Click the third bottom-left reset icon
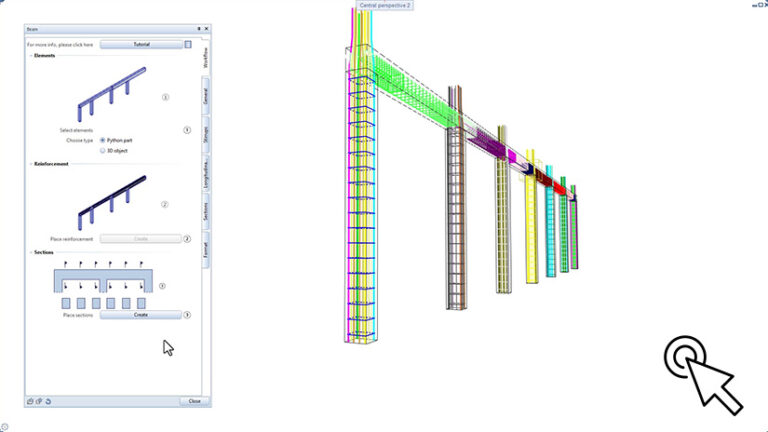Viewport: 768px width, 432px height. pyautogui.click(x=48, y=401)
